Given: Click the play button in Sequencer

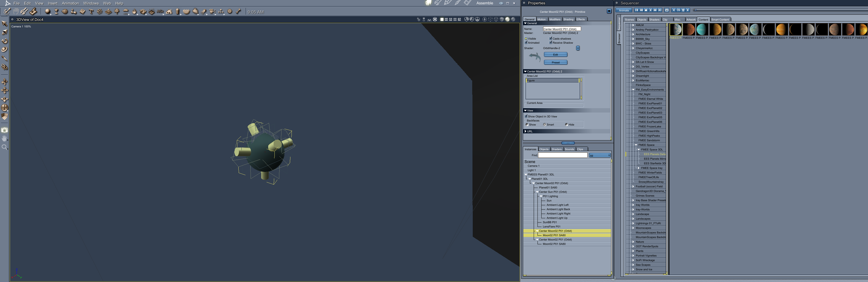Looking at the screenshot, I should click(x=651, y=10).
